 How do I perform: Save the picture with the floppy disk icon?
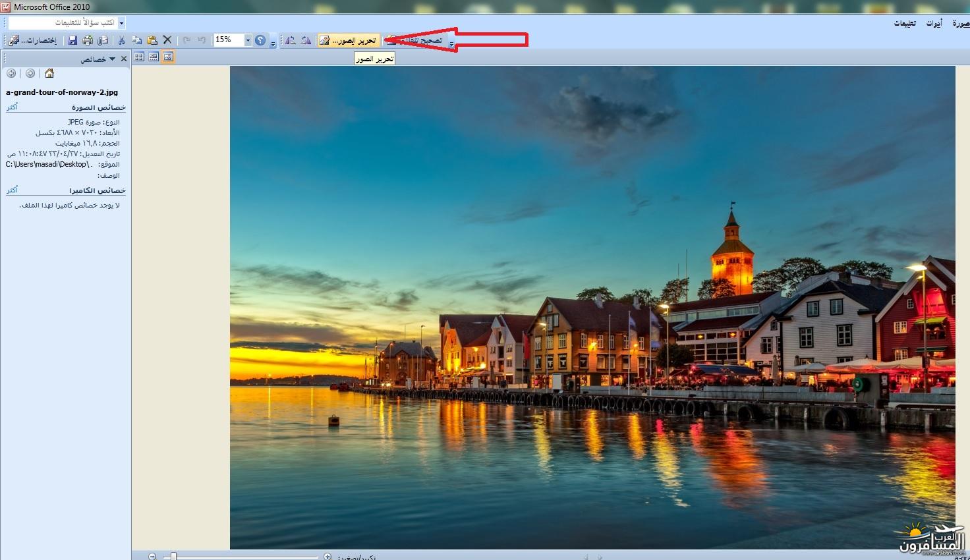pos(73,40)
